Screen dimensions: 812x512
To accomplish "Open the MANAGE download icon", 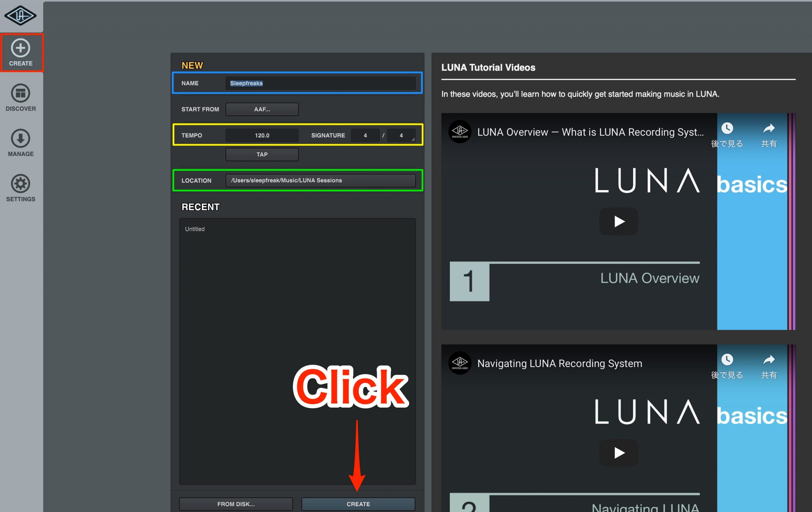I will pyautogui.click(x=21, y=138).
